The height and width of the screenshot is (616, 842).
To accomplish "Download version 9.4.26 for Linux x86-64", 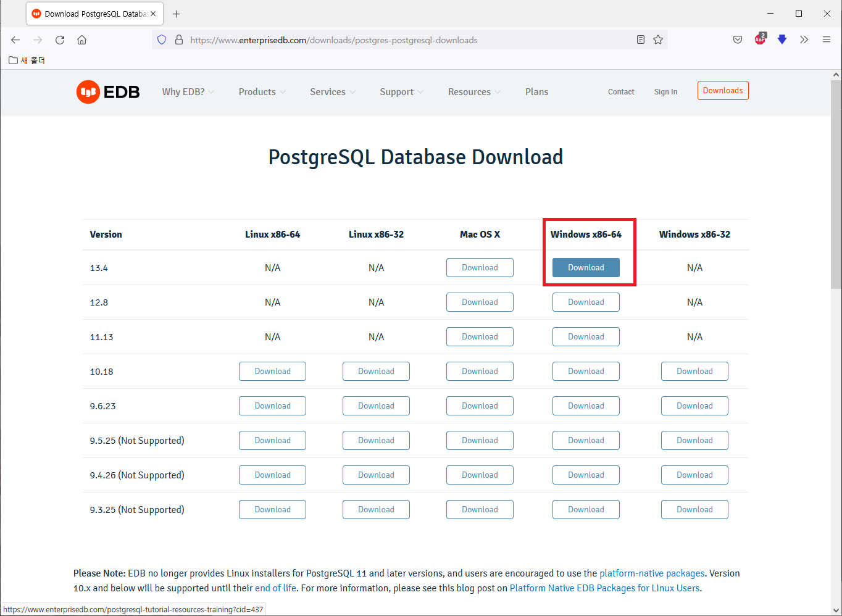I will 272,475.
